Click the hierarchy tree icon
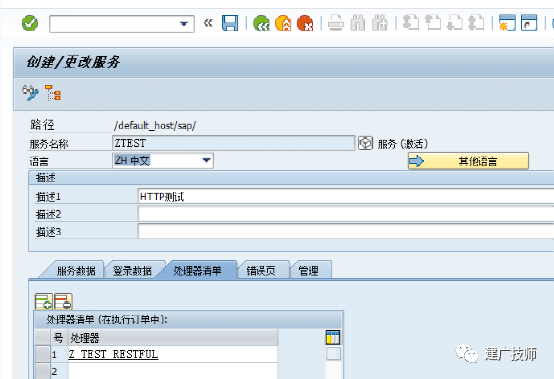 tap(53, 93)
